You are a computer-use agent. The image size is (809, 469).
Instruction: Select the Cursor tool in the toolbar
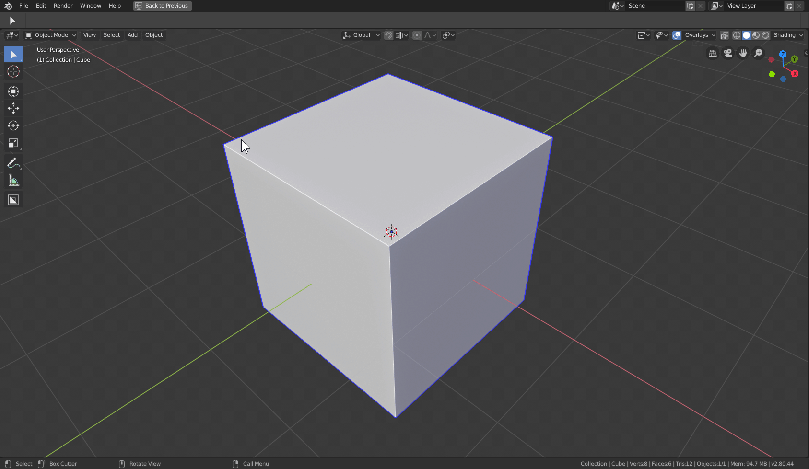14,72
